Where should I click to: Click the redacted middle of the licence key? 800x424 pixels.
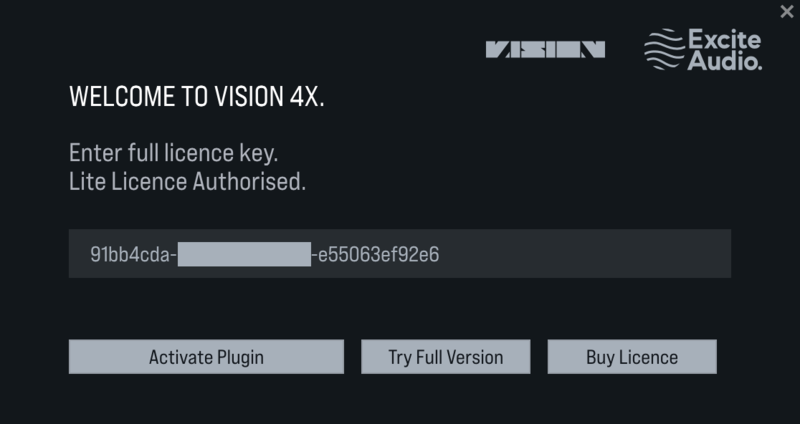coord(244,255)
